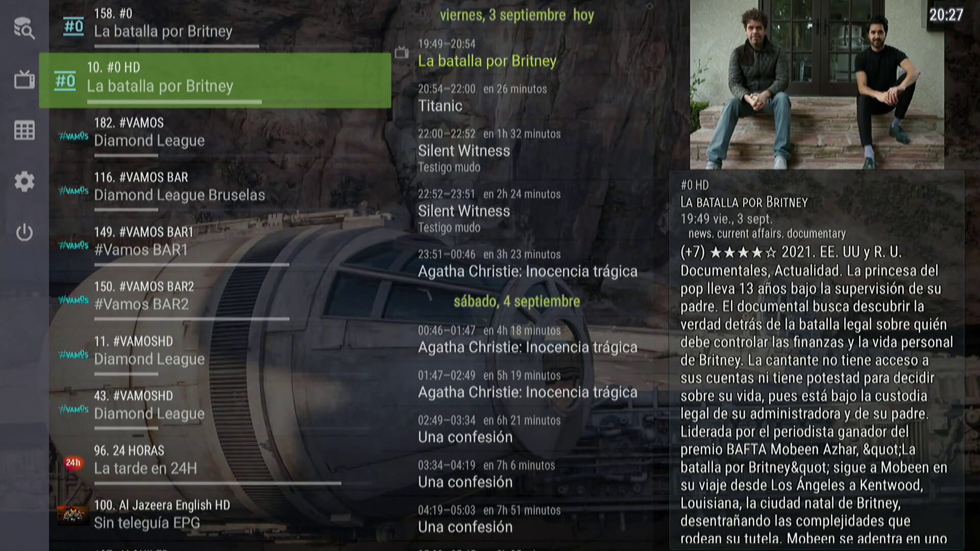
Task: Open the settings gear in sidebar
Action: pos(24,182)
